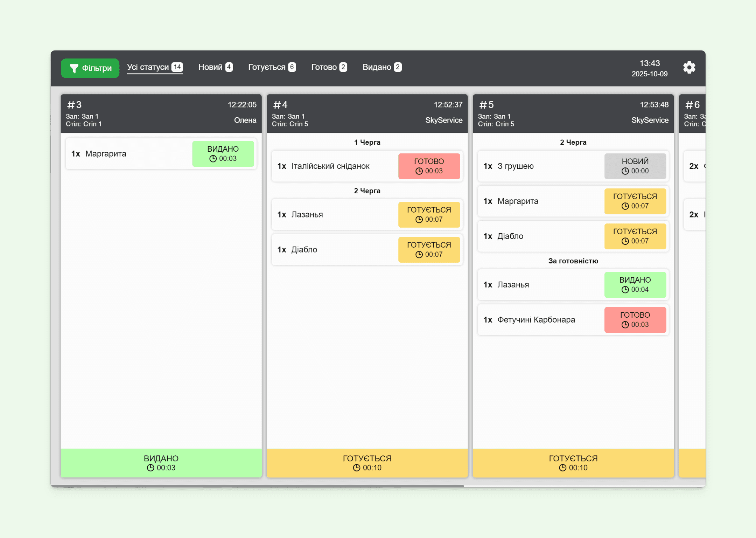
Task: Click clock icon in order #3 footer
Action: tap(150, 468)
